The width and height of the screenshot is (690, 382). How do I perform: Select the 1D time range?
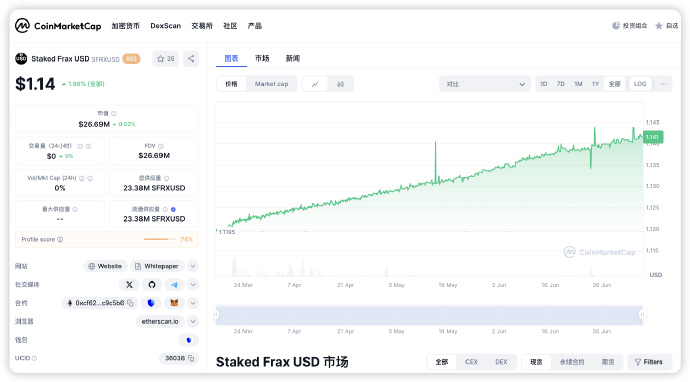(543, 84)
